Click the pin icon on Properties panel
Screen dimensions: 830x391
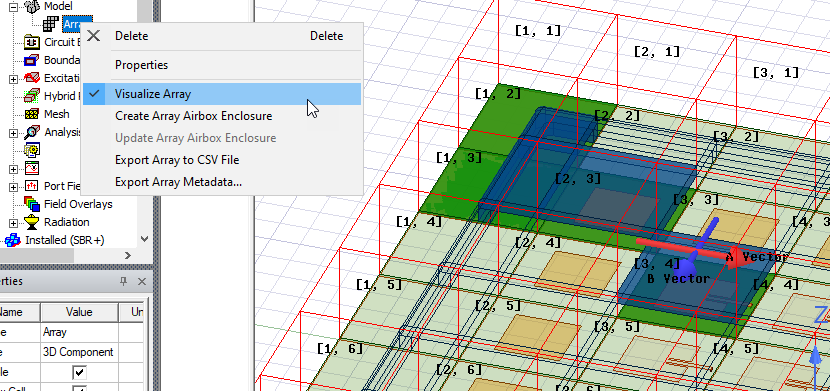[x=124, y=281]
